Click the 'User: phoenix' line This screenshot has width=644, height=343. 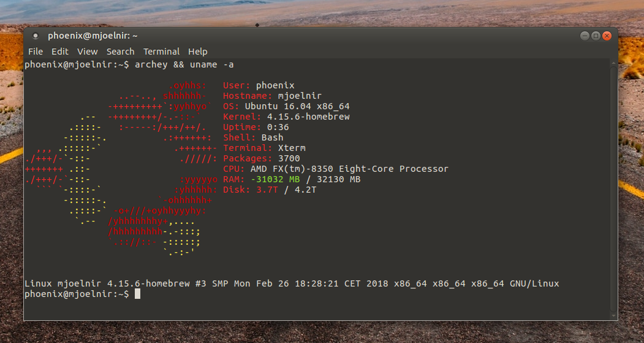point(259,85)
